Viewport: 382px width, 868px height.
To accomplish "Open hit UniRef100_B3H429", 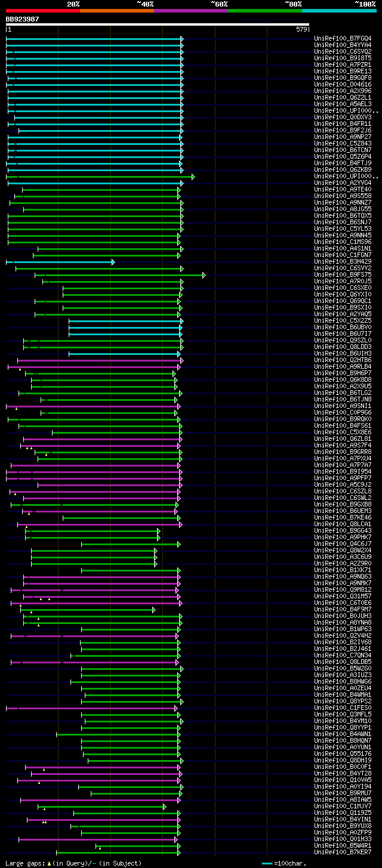I will click(x=343, y=262).
